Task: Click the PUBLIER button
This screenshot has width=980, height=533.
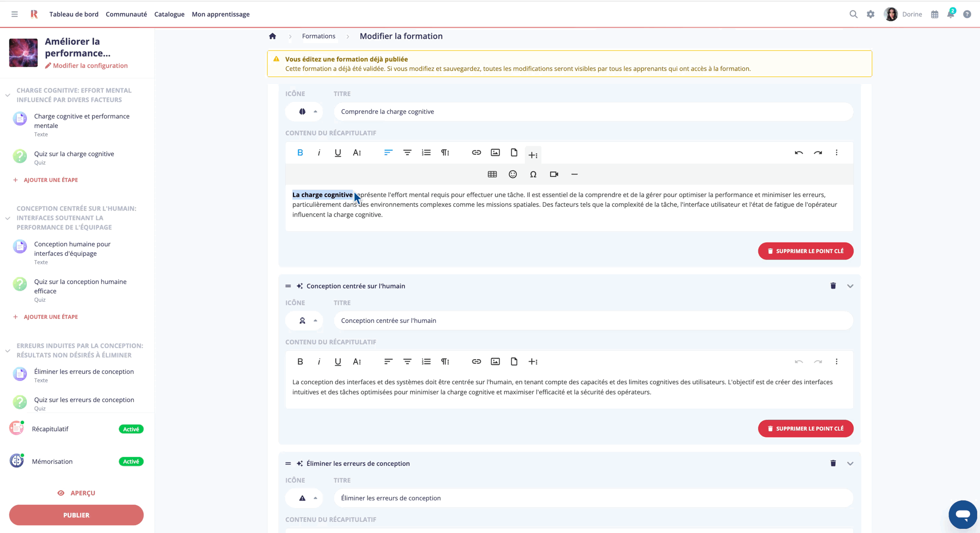Action: point(76,515)
